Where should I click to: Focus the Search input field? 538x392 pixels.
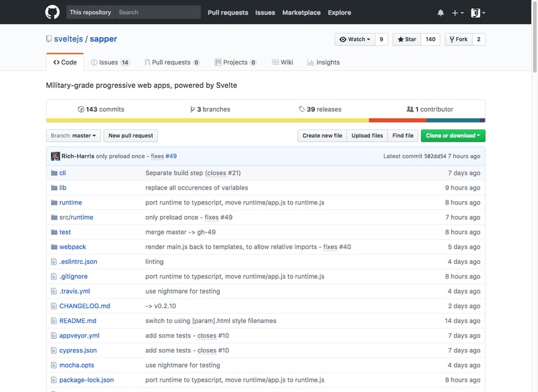click(158, 12)
